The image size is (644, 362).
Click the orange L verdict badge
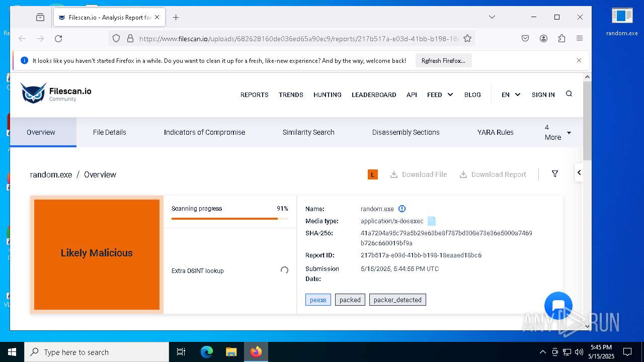(x=373, y=174)
